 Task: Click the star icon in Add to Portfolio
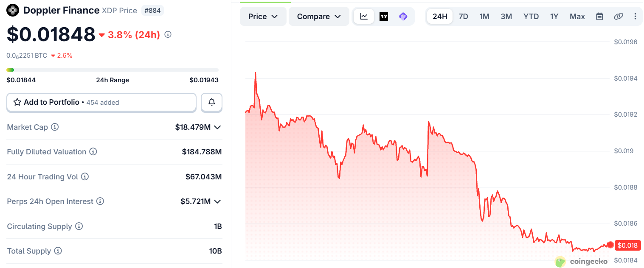(17, 102)
